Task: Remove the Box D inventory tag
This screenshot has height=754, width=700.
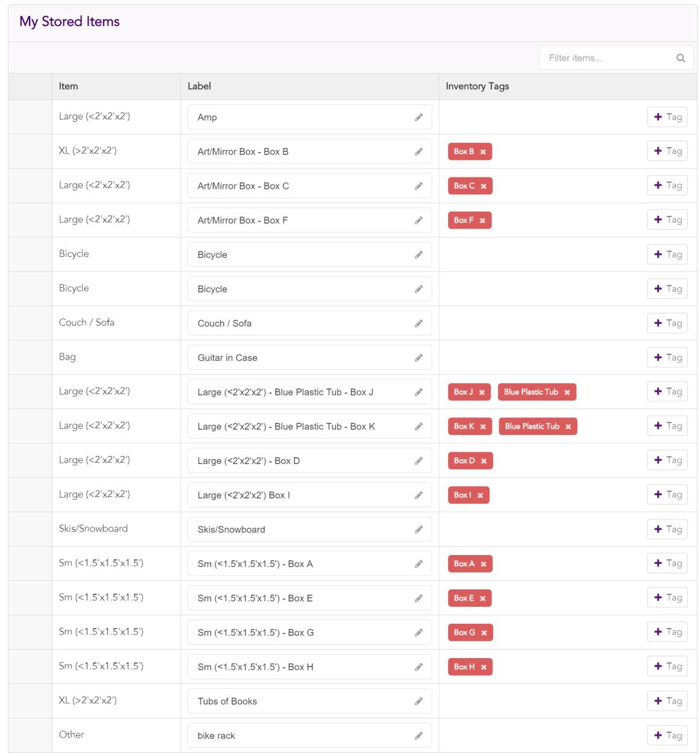Action: pyautogui.click(x=484, y=461)
